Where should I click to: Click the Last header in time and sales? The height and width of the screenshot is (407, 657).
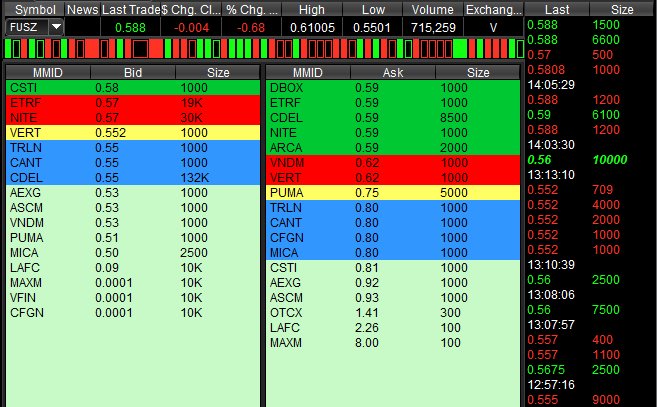point(557,9)
